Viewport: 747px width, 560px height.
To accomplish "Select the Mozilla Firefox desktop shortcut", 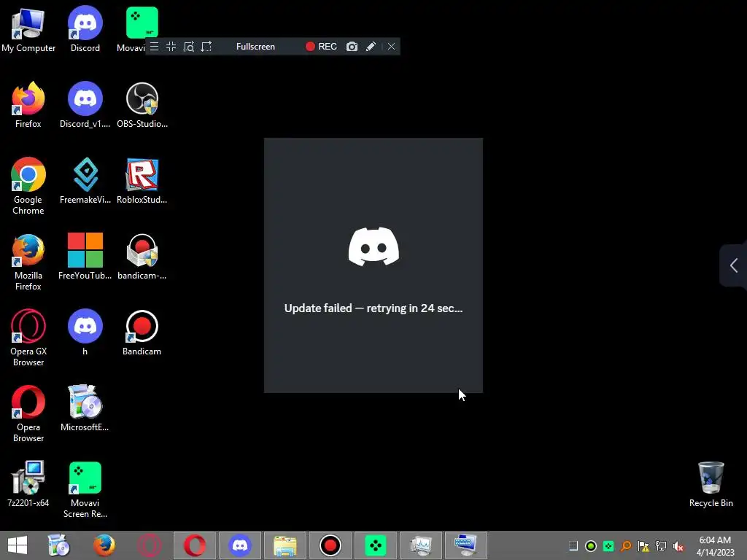I will [x=28, y=262].
